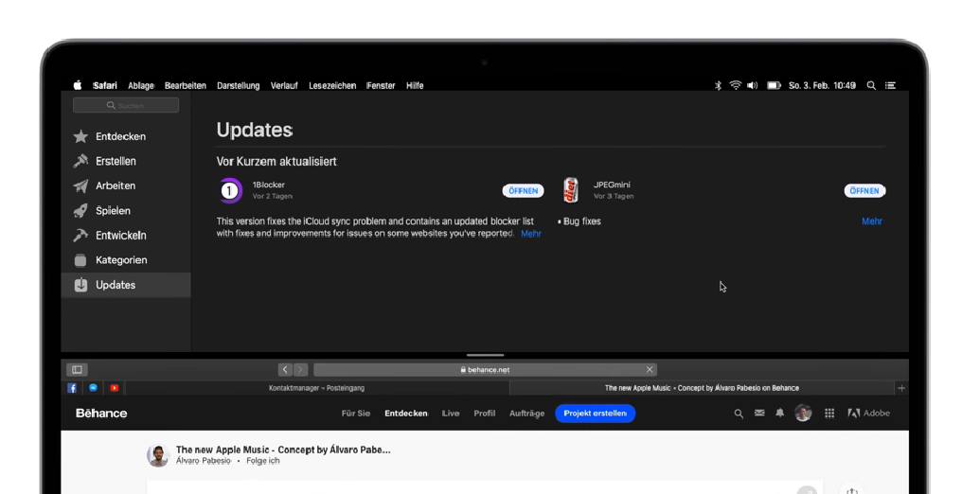Switch to Kontaktmanager – Posteingang tab
The image size is (980, 494).
(x=316, y=388)
